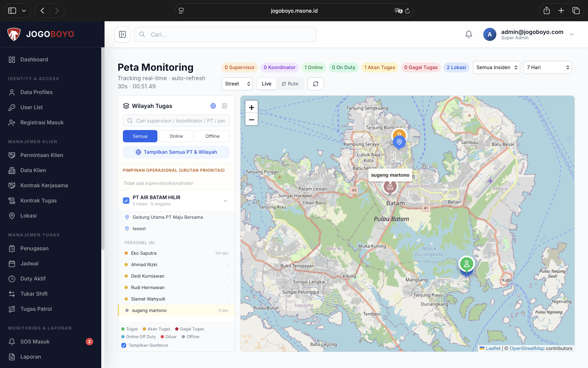Click the Kontrak Tugas icon
Image resolution: width=588 pixels, height=368 pixels.
click(x=12, y=201)
